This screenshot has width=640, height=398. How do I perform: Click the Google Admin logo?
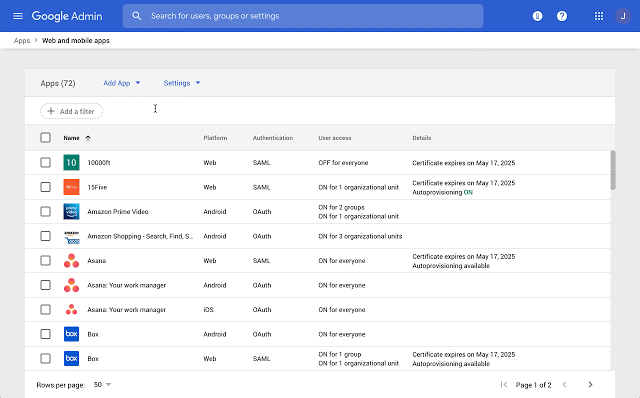[67, 16]
